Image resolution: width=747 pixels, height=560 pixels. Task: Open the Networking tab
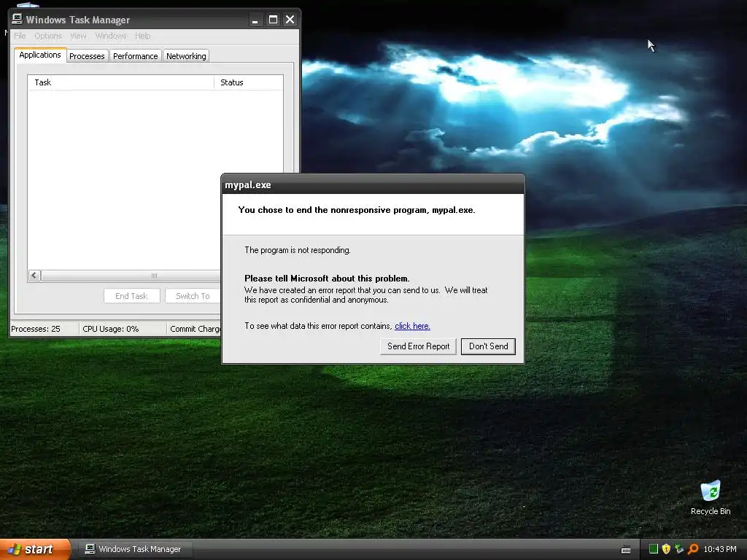(x=186, y=55)
